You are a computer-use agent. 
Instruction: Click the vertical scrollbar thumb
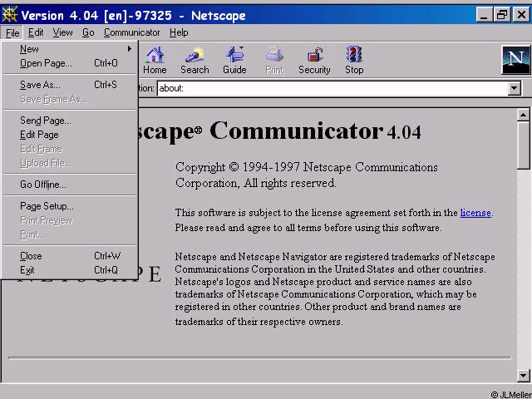click(x=523, y=145)
